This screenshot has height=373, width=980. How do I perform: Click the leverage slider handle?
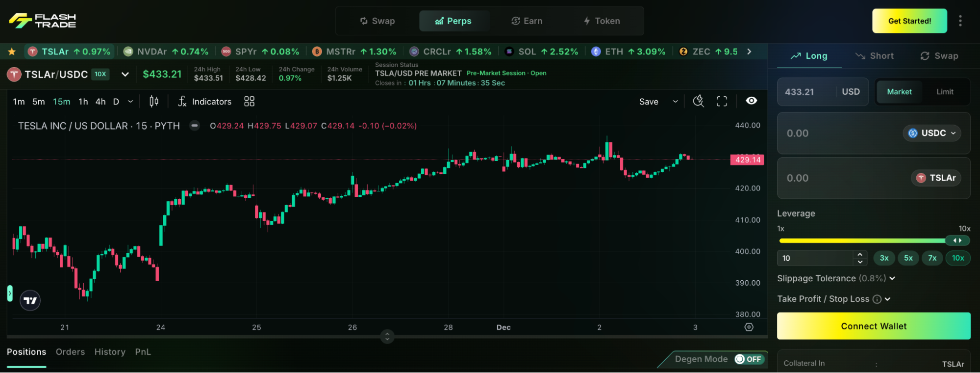pyautogui.click(x=956, y=240)
